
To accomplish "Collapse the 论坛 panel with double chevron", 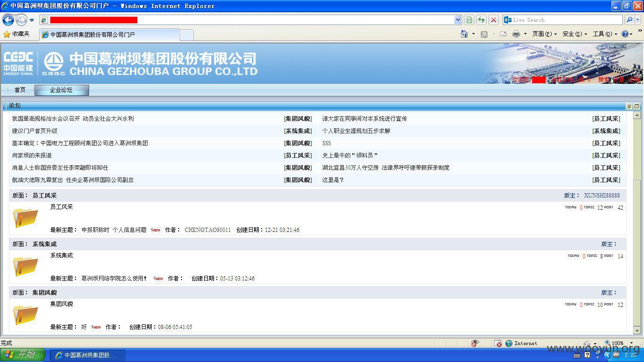I will pos(629,106).
